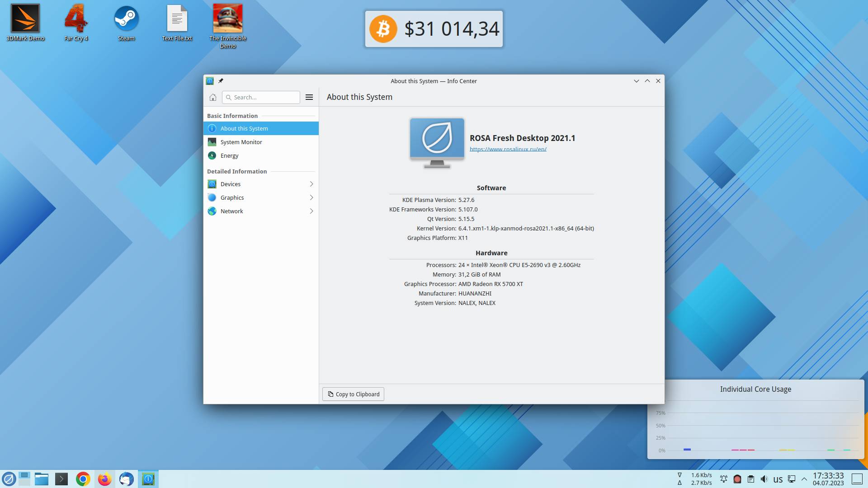
Task: Open the 3DMark Demo desktop shortcut
Action: point(25,23)
